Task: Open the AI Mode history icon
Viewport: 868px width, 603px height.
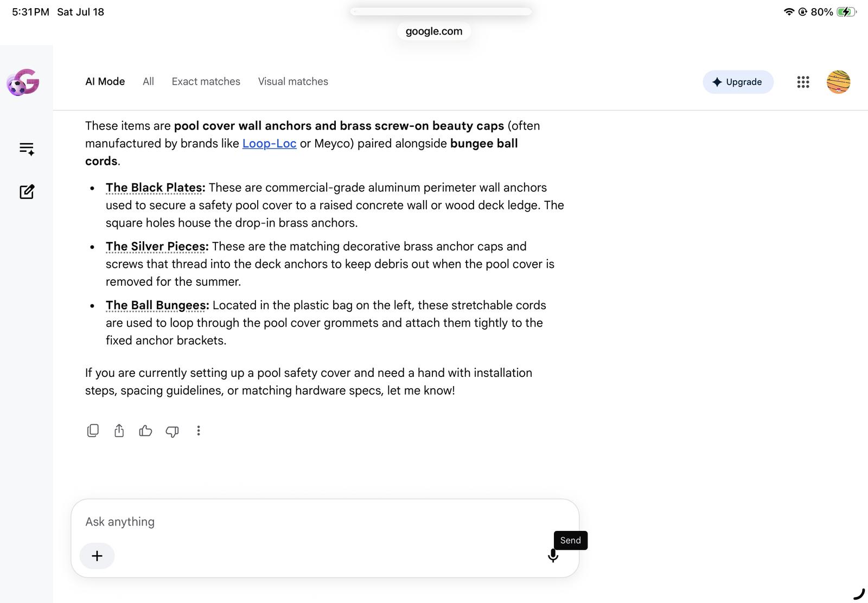Action: coord(27,149)
